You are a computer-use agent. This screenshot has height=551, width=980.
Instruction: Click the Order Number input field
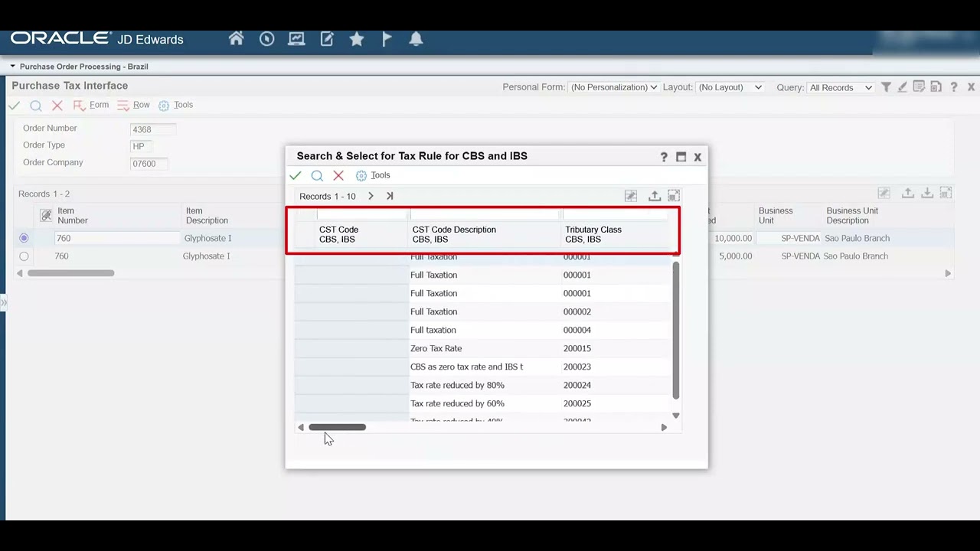(x=152, y=129)
